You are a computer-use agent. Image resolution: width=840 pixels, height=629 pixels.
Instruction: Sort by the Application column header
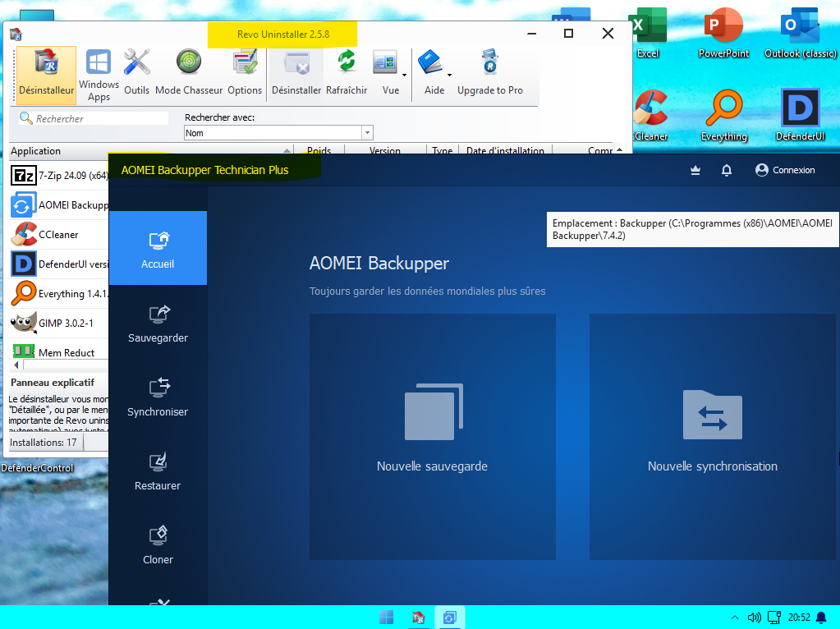150,150
